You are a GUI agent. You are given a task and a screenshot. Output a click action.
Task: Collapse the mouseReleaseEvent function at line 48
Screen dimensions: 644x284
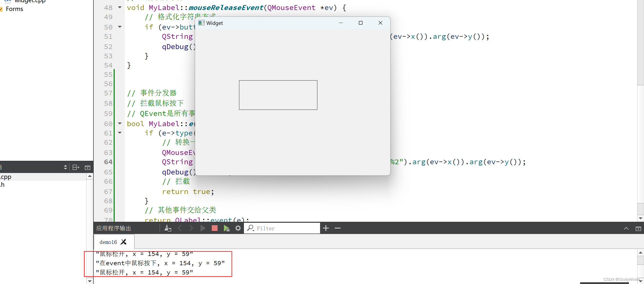pos(120,7)
